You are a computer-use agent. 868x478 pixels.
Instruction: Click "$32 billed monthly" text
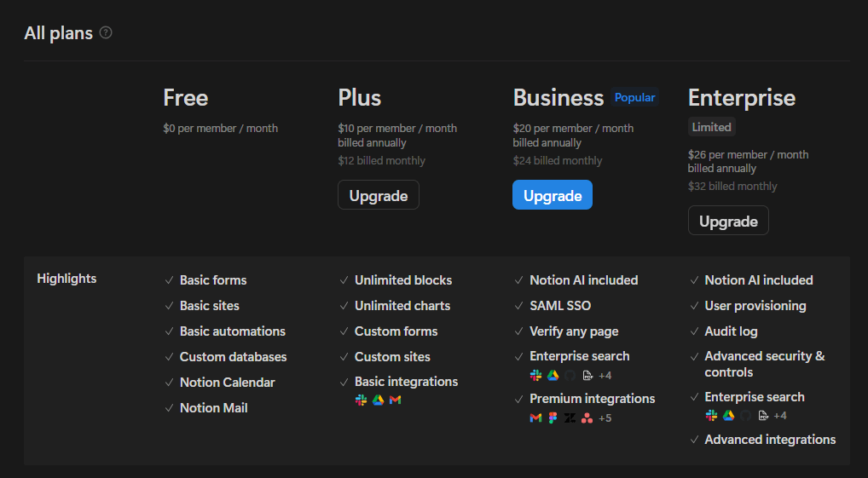(x=732, y=186)
